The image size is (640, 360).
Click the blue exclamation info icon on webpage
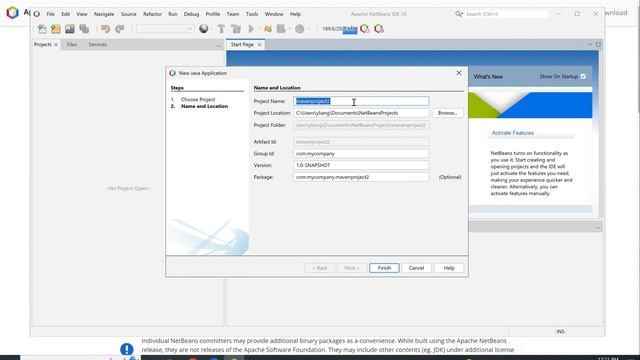[x=127, y=349]
